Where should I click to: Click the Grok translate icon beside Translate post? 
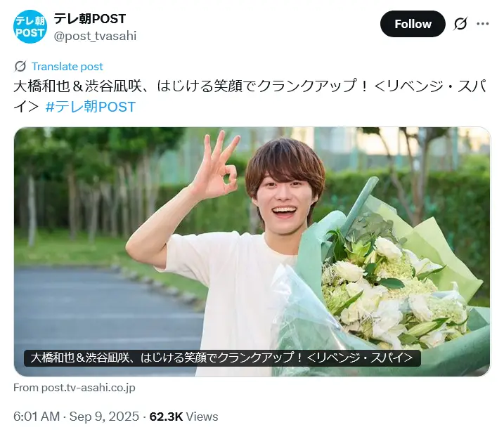click(20, 67)
